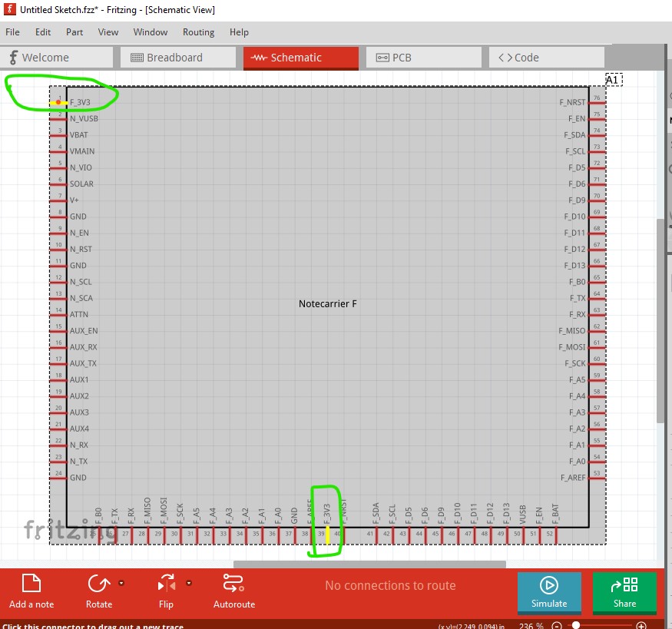Switch to the Welcome tab
The width and height of the screenshot is (672, 629).
(x=57, y=58)
